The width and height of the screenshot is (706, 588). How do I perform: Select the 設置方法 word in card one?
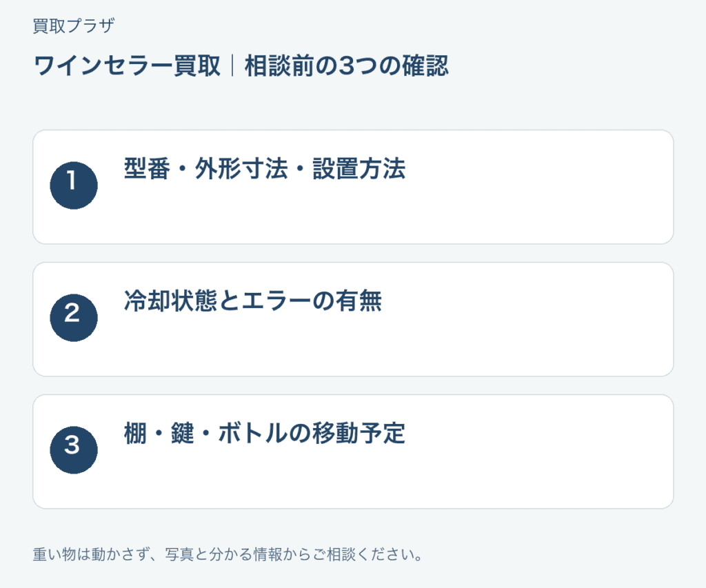click(x=359, y=169)
